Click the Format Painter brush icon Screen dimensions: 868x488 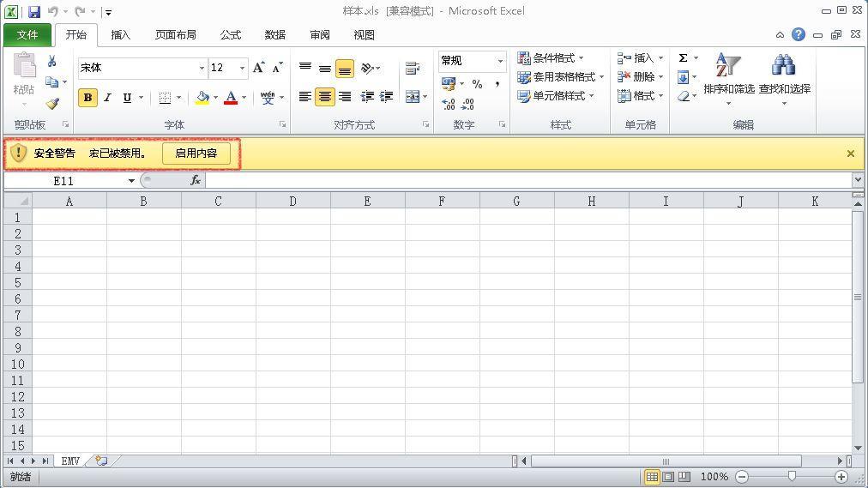52,104
